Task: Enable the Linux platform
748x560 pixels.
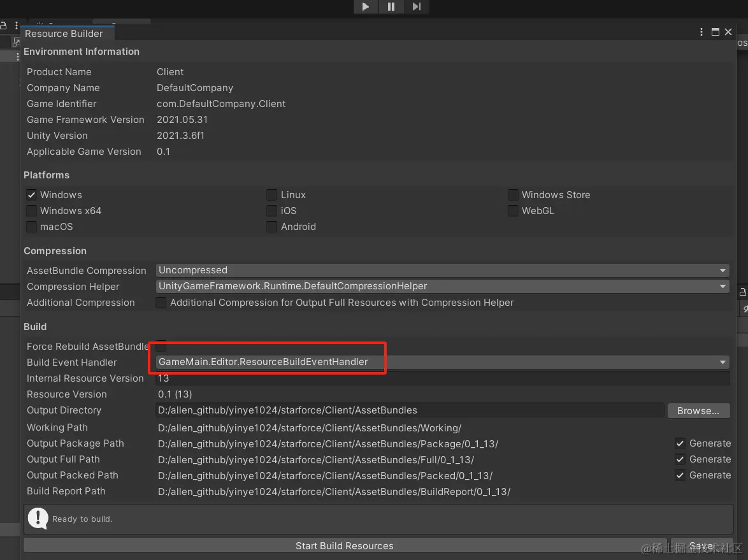Action: pyautogui.click(x=271, y=194)
